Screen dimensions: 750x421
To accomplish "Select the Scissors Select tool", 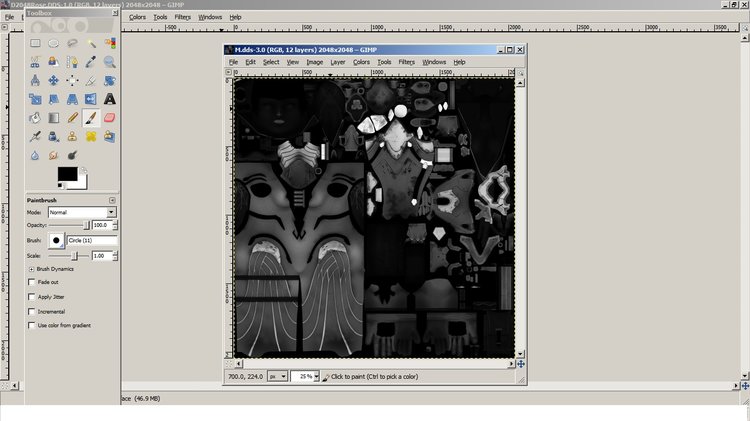I will pyautogui.click(x=35, y=62).
